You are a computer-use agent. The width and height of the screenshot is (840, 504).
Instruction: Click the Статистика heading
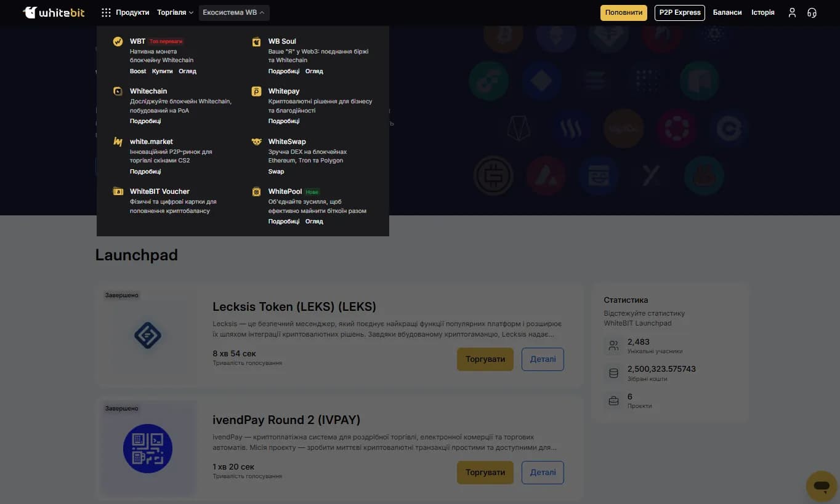(626, 300)
